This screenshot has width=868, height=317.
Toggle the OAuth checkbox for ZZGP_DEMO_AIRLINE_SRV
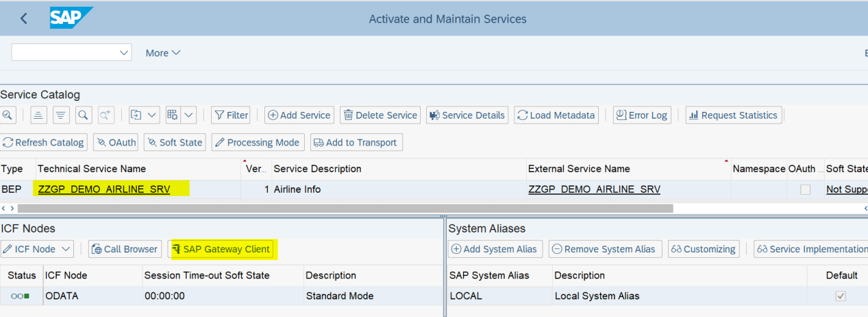coord(806,189)
